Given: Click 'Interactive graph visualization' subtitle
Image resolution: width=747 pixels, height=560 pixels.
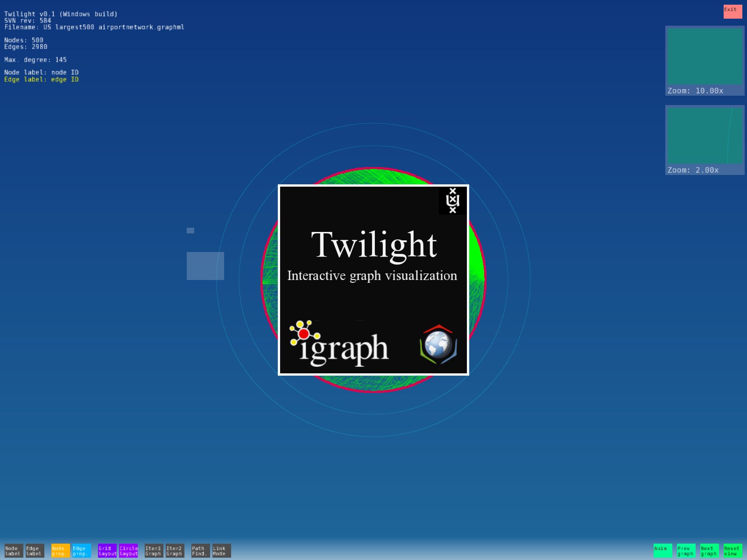Looking at the screenshot, I should [x=372, y=276].
